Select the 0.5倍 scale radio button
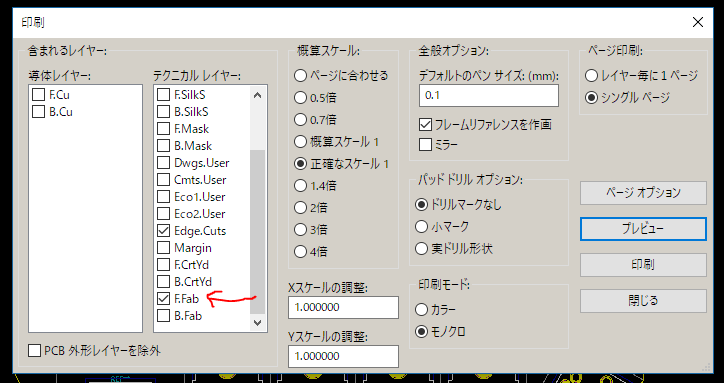 [301, 97]
